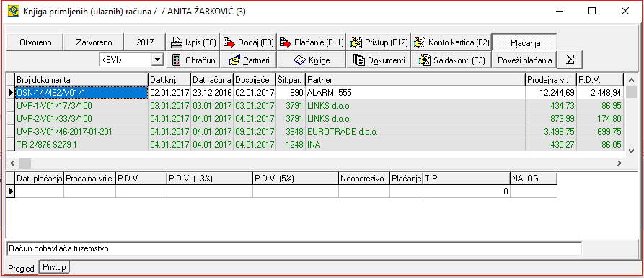Select document TR-2/876-S279-1
Screen dimensions: 644x278
click(81, 145)
